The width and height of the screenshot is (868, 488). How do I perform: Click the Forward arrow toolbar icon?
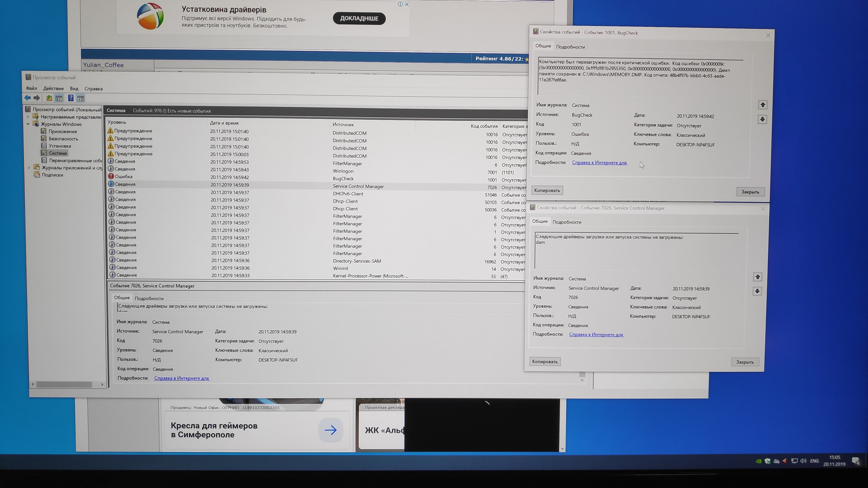[x=37, y=98]
